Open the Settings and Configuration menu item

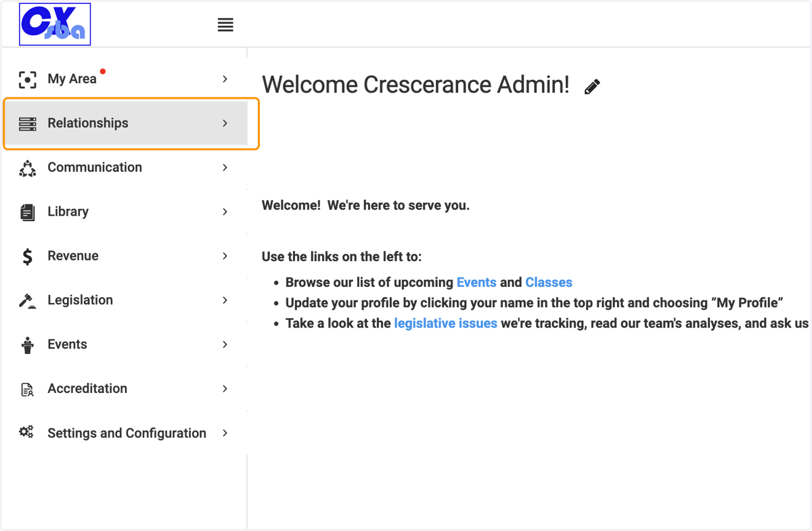pyautogui.click(x=125, y=433)
